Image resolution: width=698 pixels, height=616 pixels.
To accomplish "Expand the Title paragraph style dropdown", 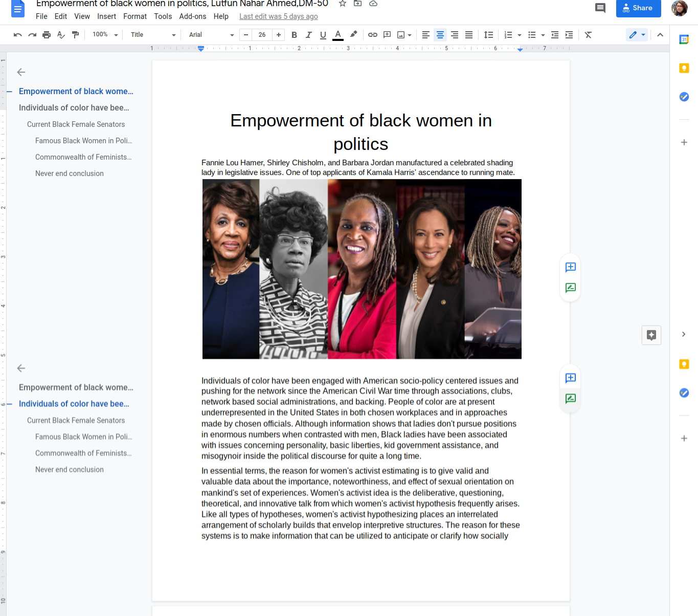I will click(153, 35).
